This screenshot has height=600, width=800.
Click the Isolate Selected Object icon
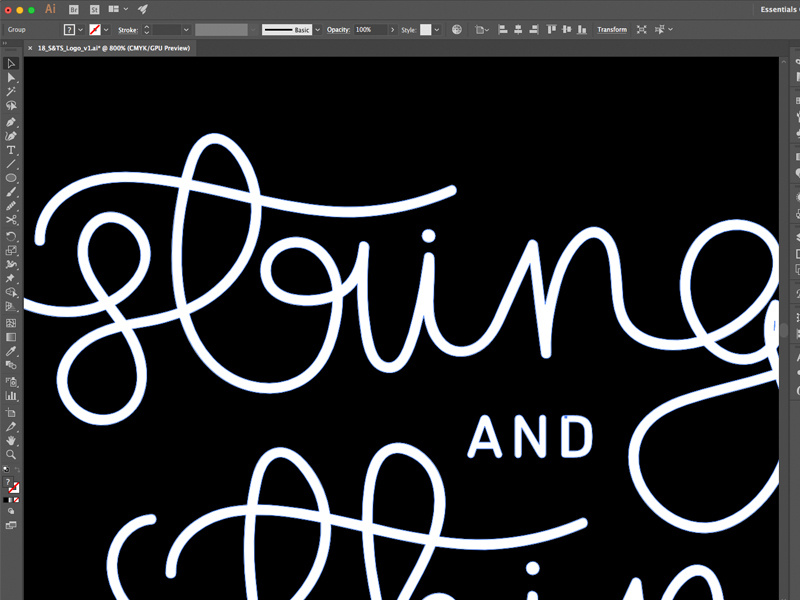[x=642, y=30]
